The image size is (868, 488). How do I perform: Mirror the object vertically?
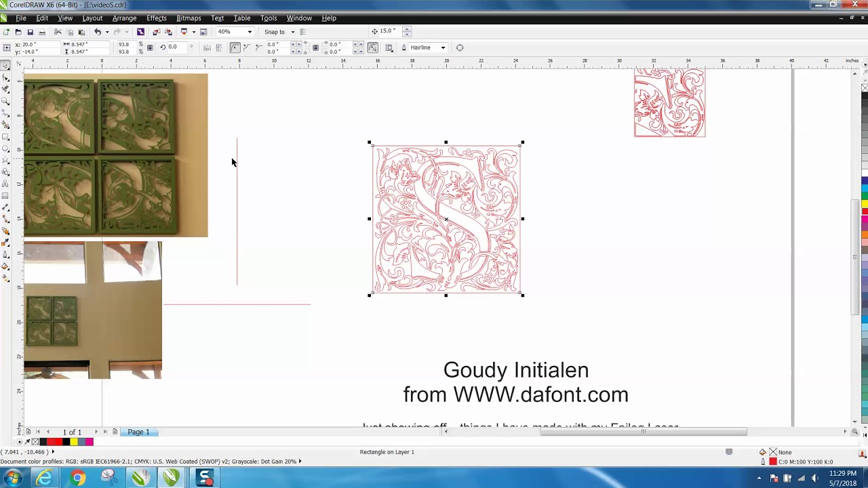pyautogui.click(x=218, y=47)
